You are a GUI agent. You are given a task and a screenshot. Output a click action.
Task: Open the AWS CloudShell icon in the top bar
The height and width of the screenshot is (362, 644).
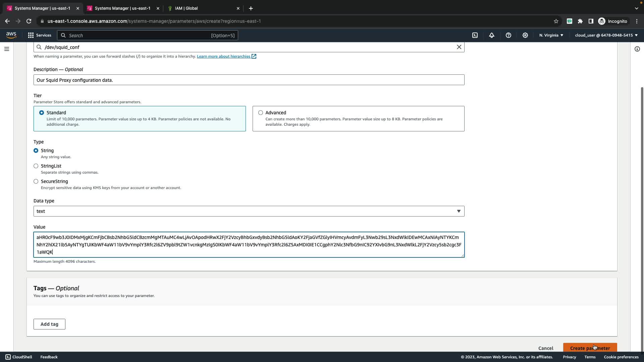coord(475,35)
